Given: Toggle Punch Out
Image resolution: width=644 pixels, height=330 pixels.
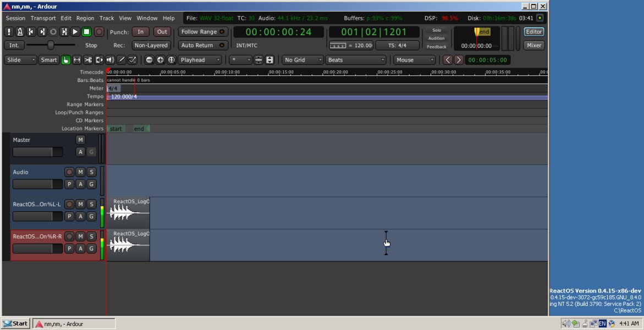Looking at the screenshot, I should point(162,32).
